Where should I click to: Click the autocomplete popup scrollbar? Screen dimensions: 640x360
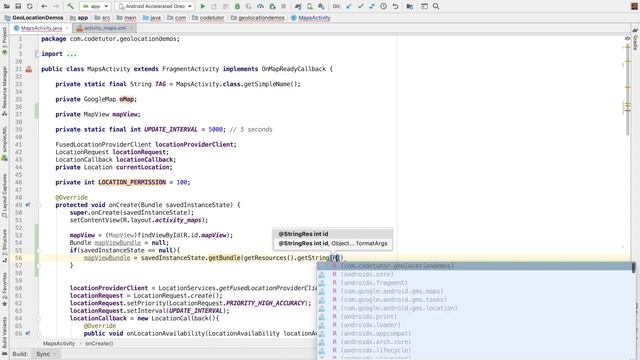pos(633,268)
